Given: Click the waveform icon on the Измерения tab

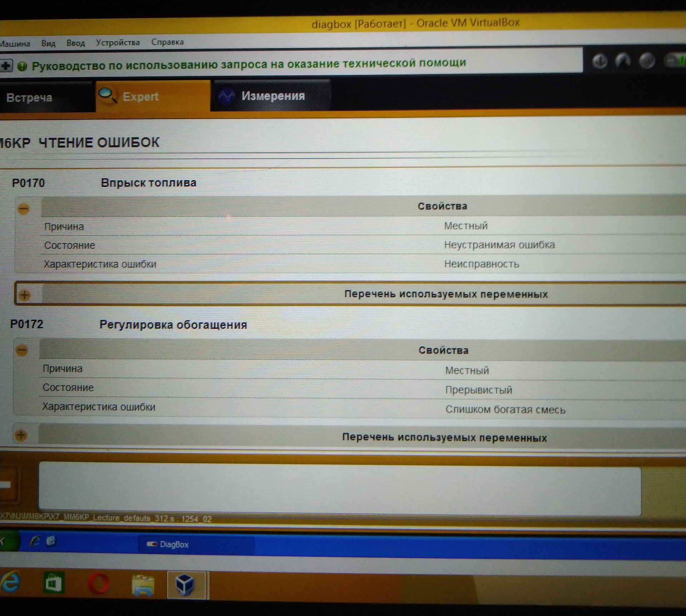Looking at the screenshot, I should pos(227,96).
